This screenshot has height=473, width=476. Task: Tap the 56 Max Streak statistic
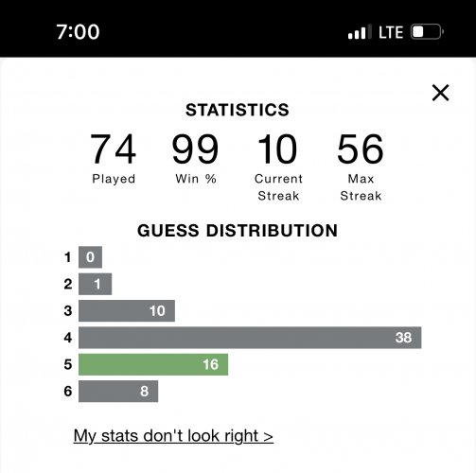[361, 166]
